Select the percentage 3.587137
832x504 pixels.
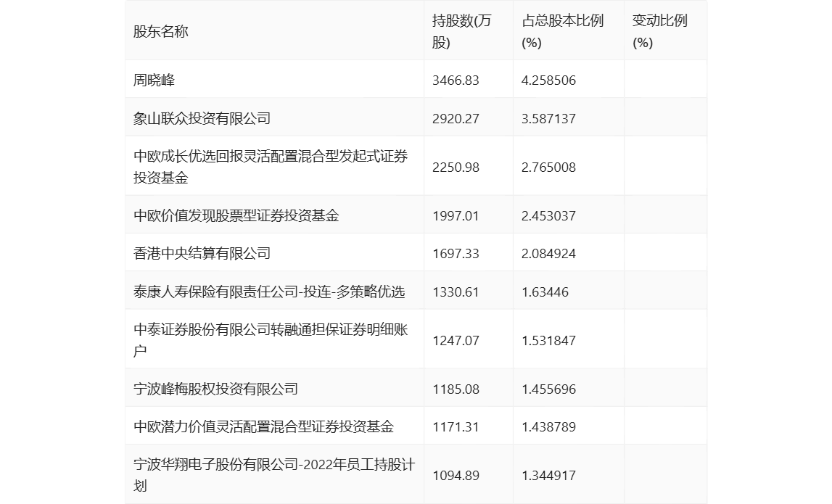coord(548,118)
